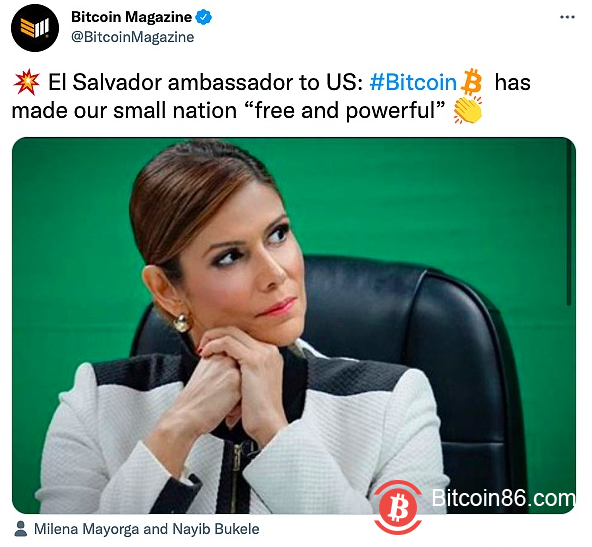This screenshot has height=547, width=592.
Task: Click the gold earring in the photo
Action: pyautogui.click(x=182, y=322)
